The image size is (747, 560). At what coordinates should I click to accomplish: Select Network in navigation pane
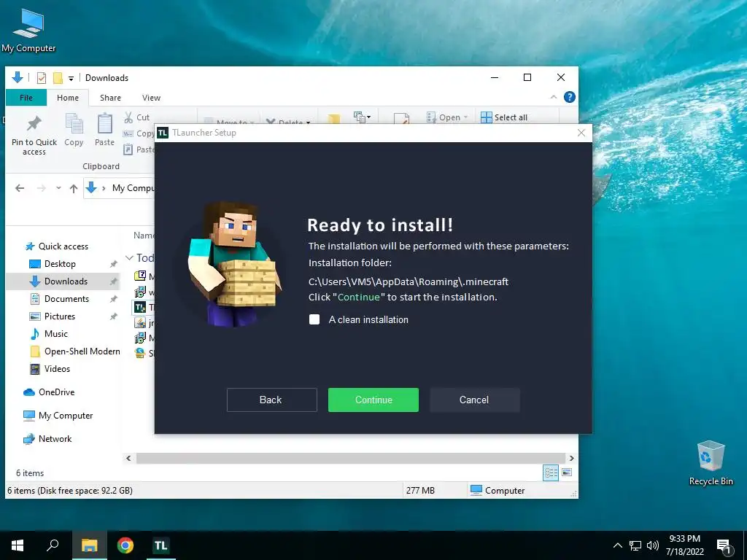[x=47, y=439]
